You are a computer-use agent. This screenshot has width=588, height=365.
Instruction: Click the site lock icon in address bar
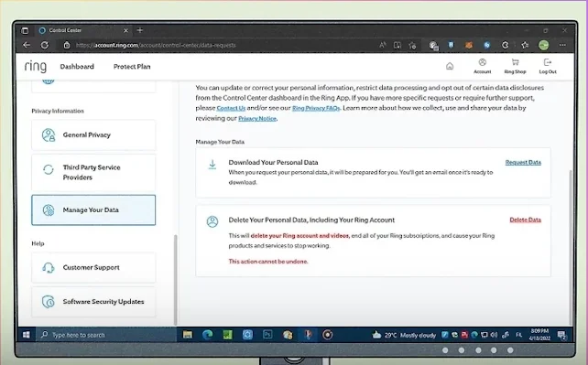point(67,45)
